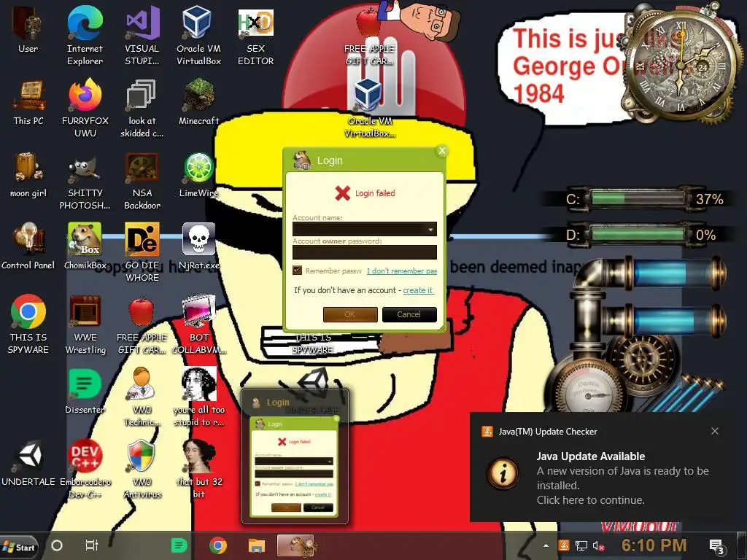Open FREE APPLE GIFT CAR... icon beside WWE Wrestling
The height and width of the screenshot is (560, 747).
(142, 324)
